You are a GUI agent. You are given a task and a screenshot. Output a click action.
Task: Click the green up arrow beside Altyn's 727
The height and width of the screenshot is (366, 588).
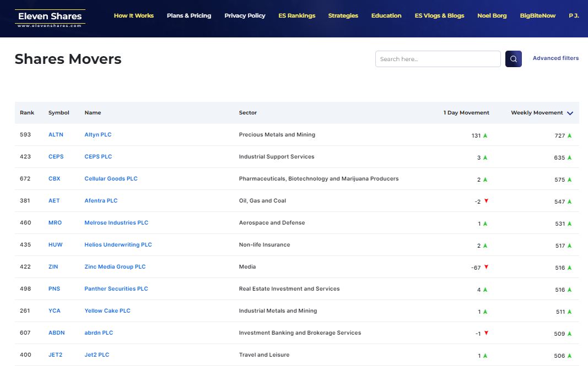569,135
